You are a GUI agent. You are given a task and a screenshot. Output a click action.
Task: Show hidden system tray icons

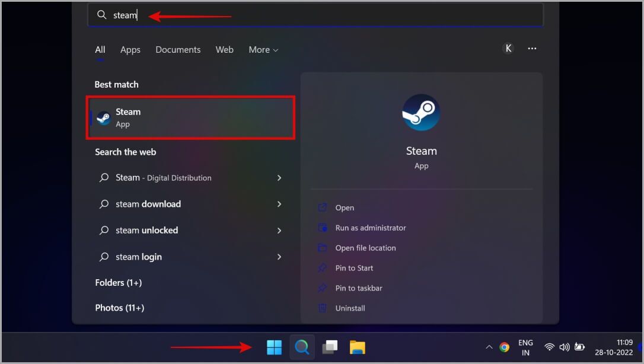[489, 347]
